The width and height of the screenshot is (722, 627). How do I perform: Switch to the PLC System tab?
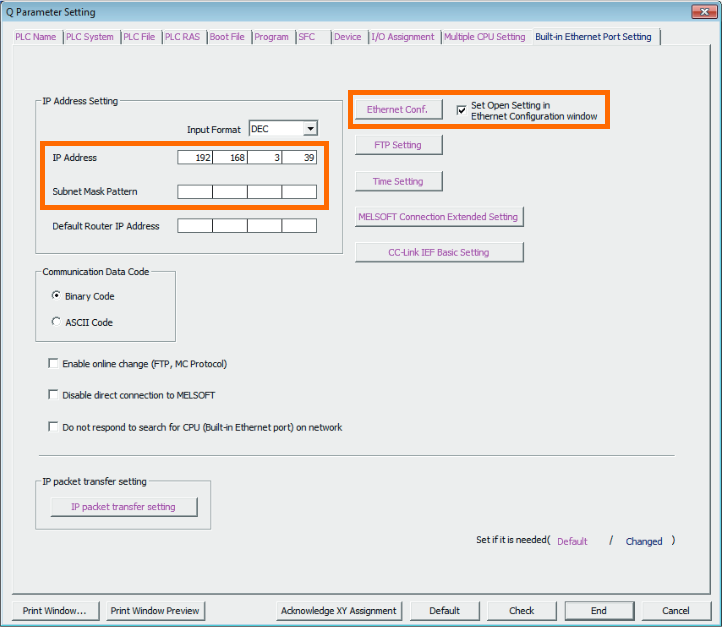tap(90, 37)
